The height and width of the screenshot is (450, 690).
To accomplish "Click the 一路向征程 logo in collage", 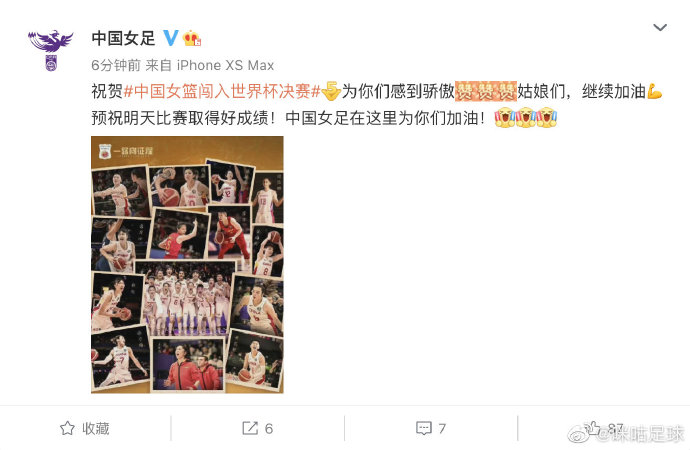I will (x=126, y=151).
